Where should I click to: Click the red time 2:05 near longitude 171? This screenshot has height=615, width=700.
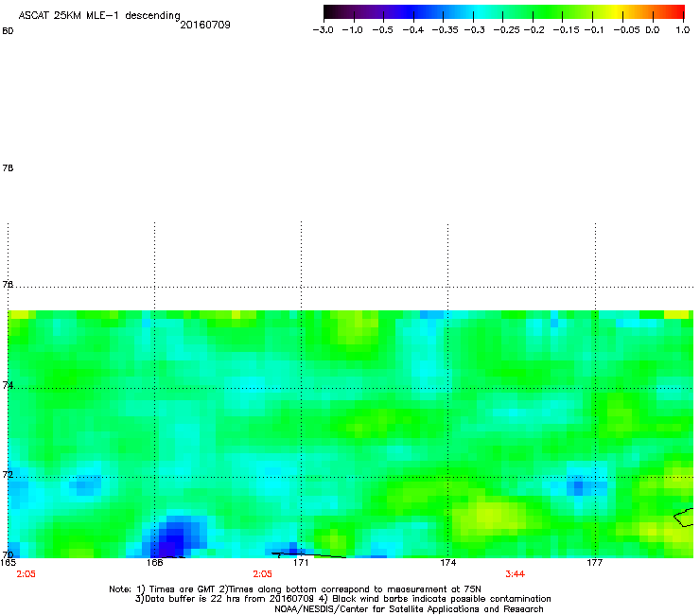tap(263, 574)
